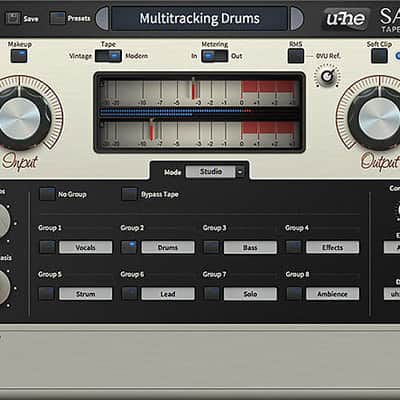
Task: Click the Solo group name field
Action: [250, 294]
